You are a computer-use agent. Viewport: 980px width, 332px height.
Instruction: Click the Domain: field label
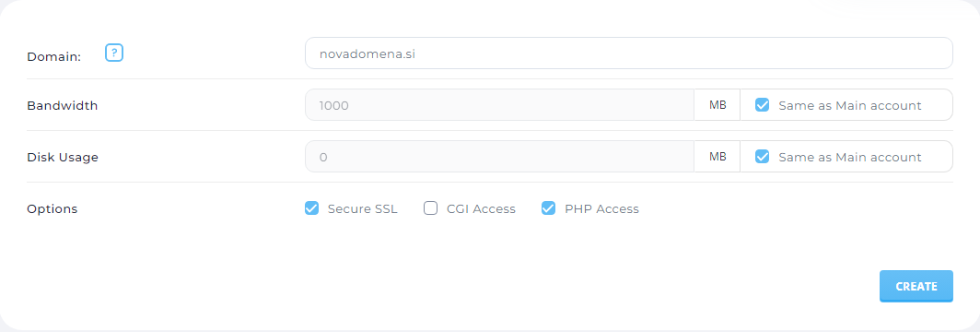54,56
